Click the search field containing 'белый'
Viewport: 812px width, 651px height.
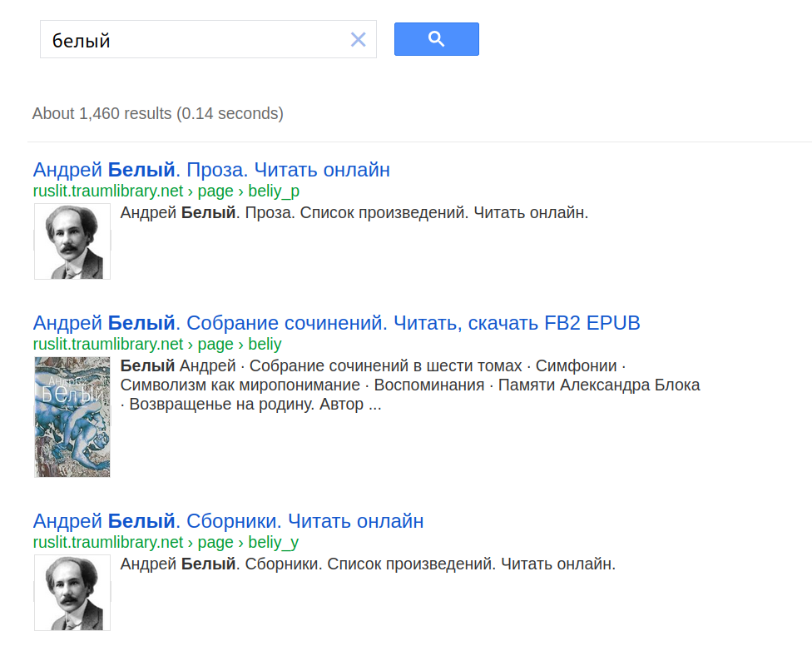click(x=196, y=40)
